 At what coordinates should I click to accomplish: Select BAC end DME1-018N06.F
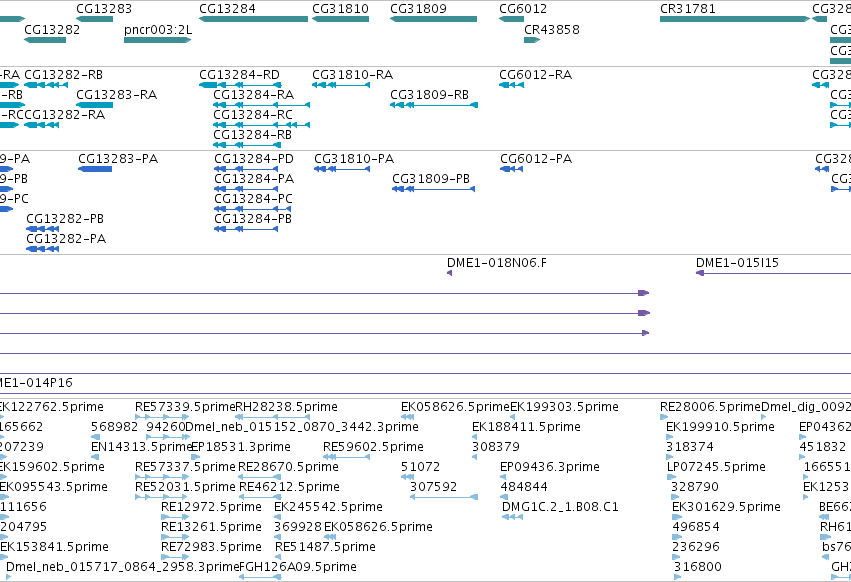[x=497, y=263]
